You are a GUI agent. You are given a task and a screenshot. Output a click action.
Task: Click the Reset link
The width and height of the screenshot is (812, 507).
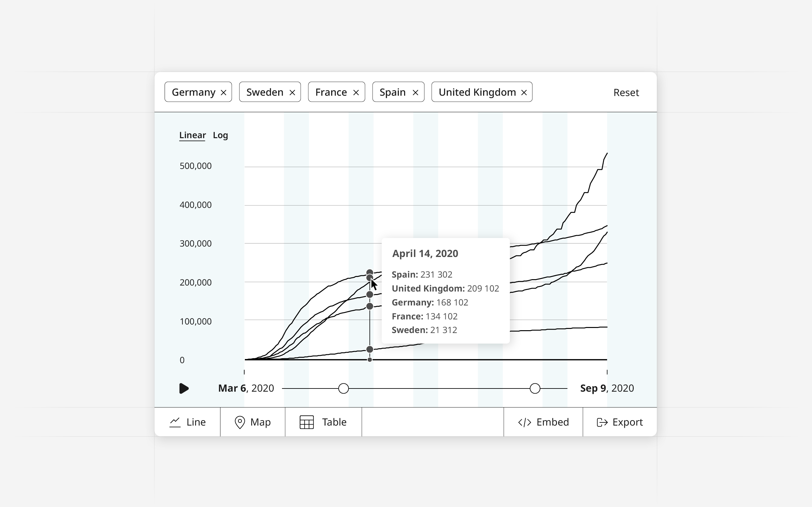[x=626, y=93]
